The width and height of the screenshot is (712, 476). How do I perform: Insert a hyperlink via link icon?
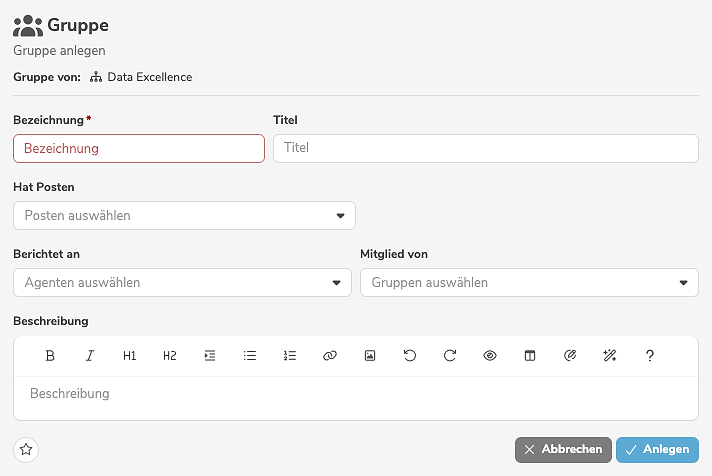(x=330, y=355)
